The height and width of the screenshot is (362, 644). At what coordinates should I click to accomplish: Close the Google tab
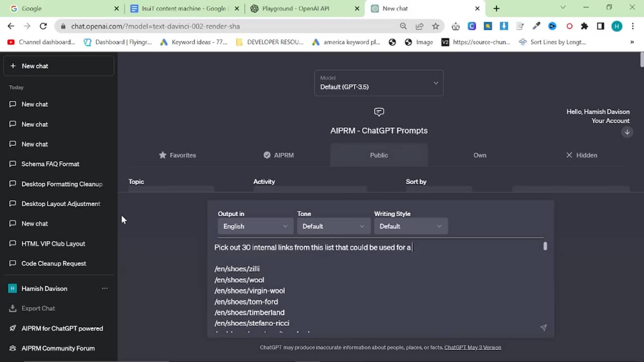117,9
